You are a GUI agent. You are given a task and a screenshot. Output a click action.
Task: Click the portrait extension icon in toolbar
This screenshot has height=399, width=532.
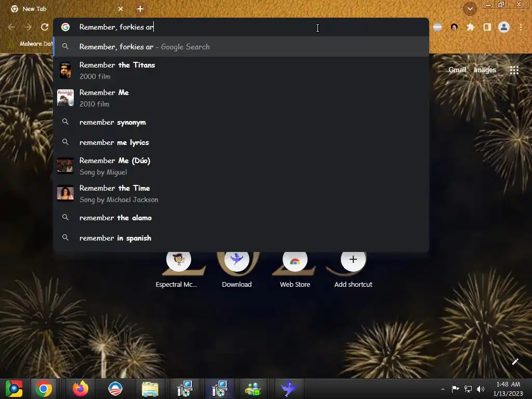tap(454, 27)
